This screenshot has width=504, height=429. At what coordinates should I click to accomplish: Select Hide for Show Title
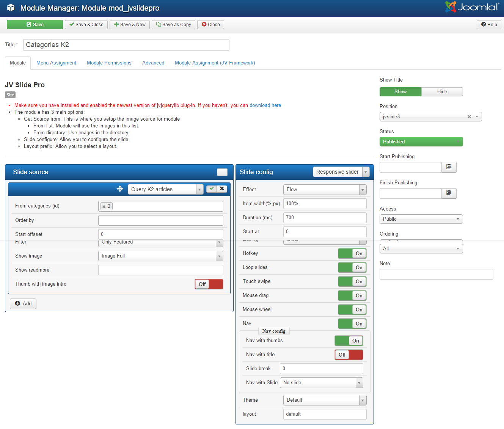click(x=442, y=92)
